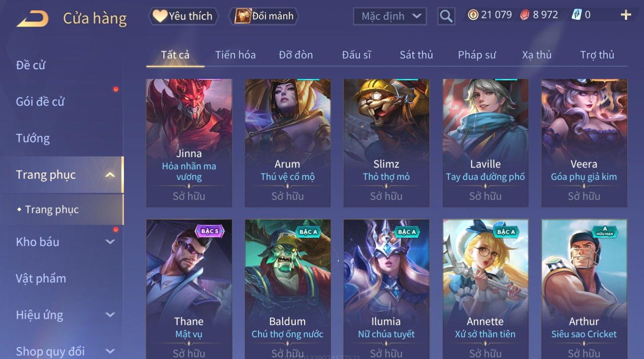Expand the Hiệu ứng sidebar section
Image resolution: width=644 pixels, height=359 pixels.
click(110, 315)
